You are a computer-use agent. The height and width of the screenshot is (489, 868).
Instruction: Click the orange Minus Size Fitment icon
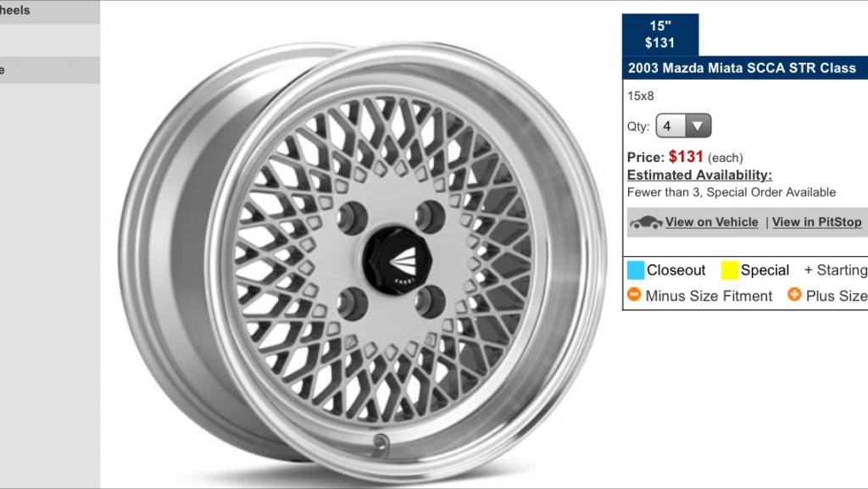[634, 294]
